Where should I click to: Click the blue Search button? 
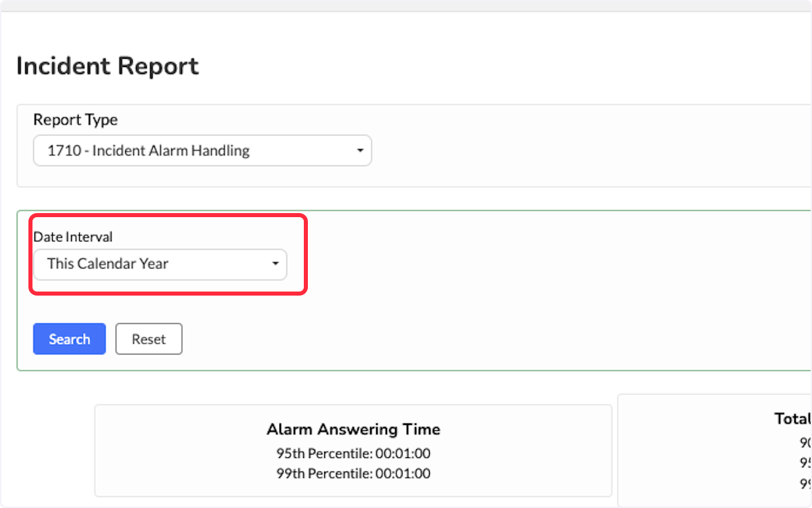[70, 339]
